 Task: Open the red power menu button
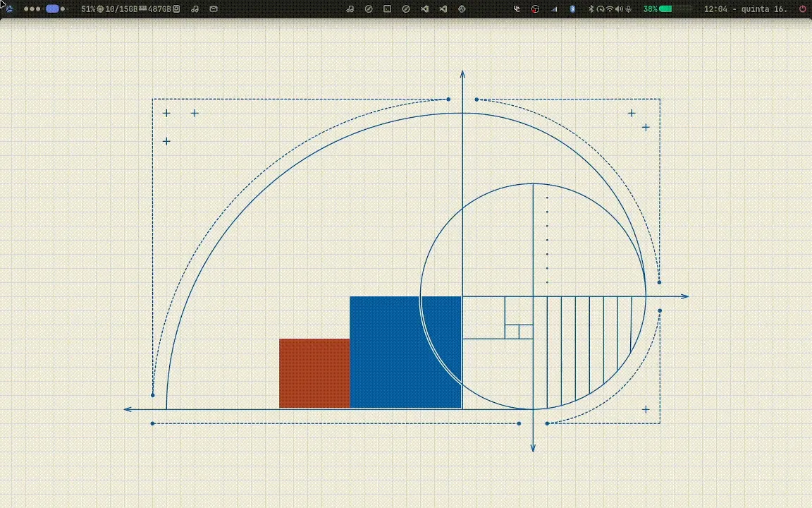pyautogui.click(x=803, y=8)
